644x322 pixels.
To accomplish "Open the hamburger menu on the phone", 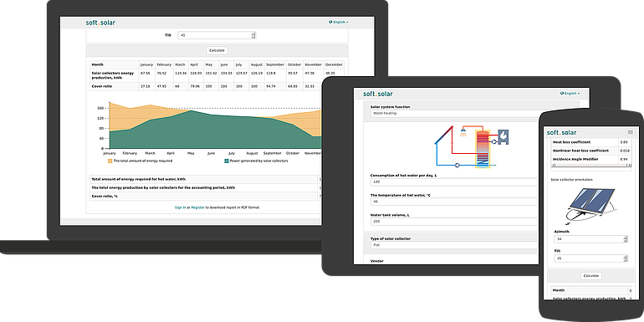I will pos(631,132).
